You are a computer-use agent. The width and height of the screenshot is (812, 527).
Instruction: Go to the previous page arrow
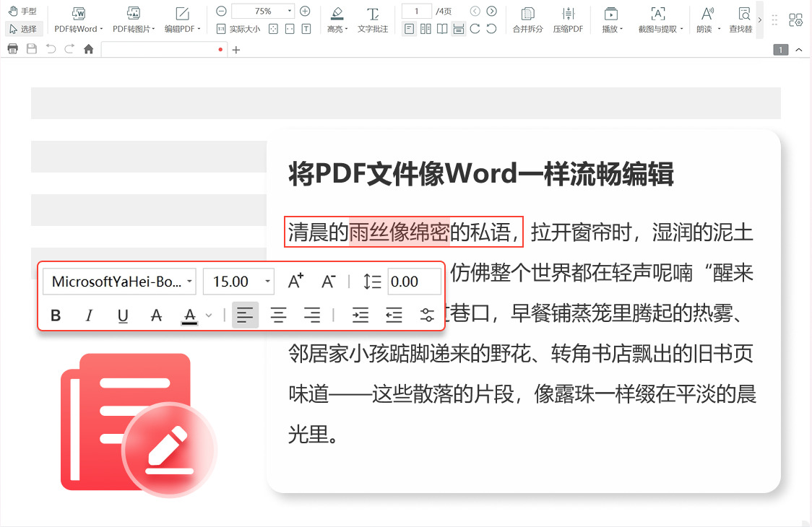pyautogui.click(x=475, y=11)
